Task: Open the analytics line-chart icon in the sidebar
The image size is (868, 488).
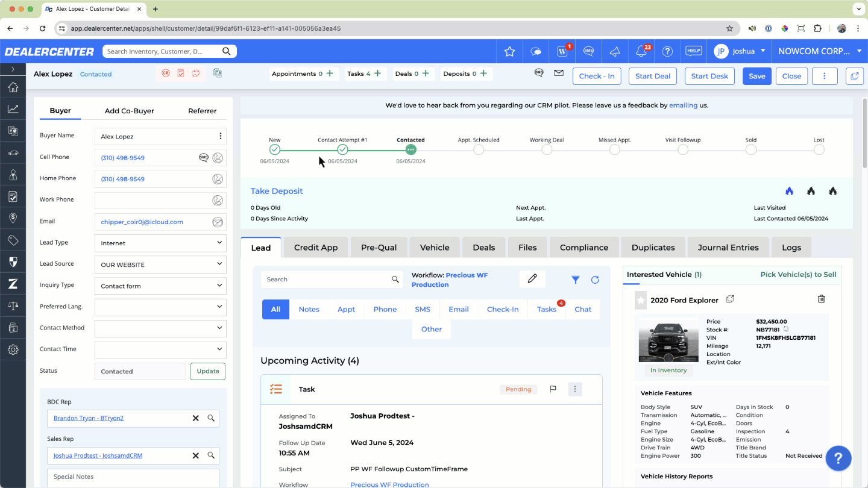Action: [x=13, y=109]
